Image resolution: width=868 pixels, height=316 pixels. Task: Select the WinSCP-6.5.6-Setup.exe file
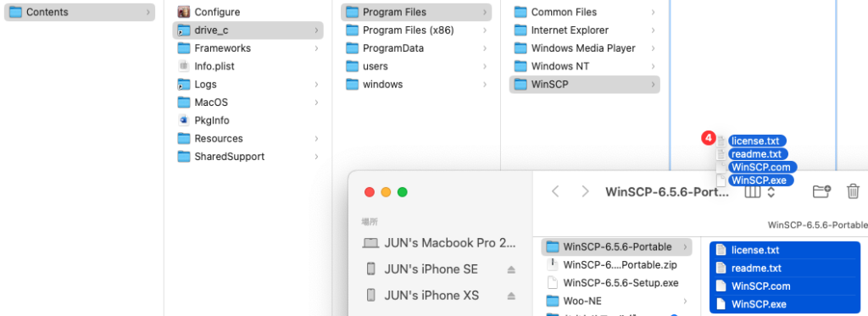point(617,283)
